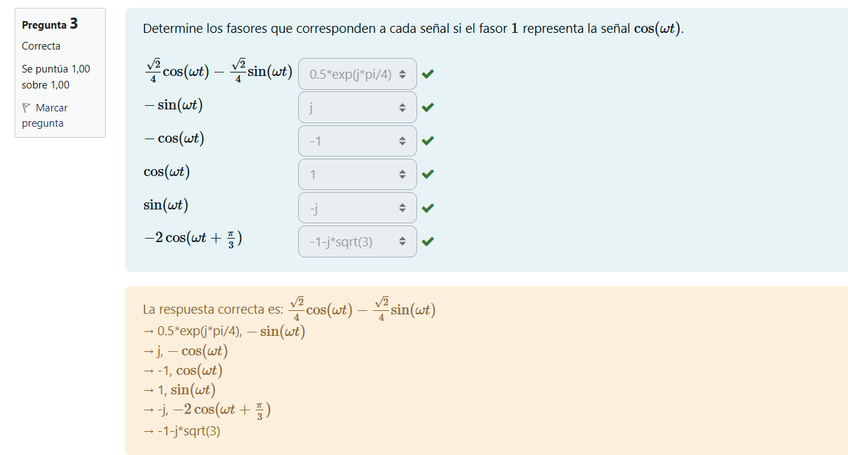Click green checkmark beside the -j dropdown
Viewport: 848px width, 455px height.
(x=428, y=208)
